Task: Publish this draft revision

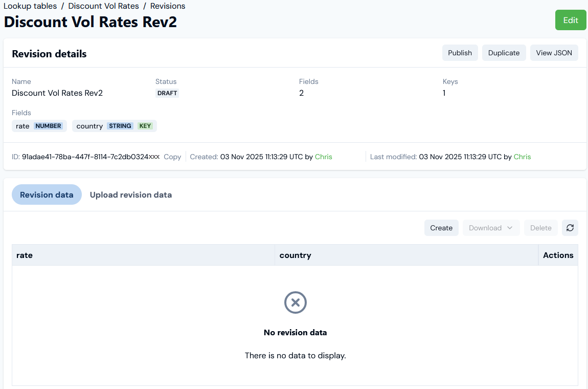Action: pos(460,53)
